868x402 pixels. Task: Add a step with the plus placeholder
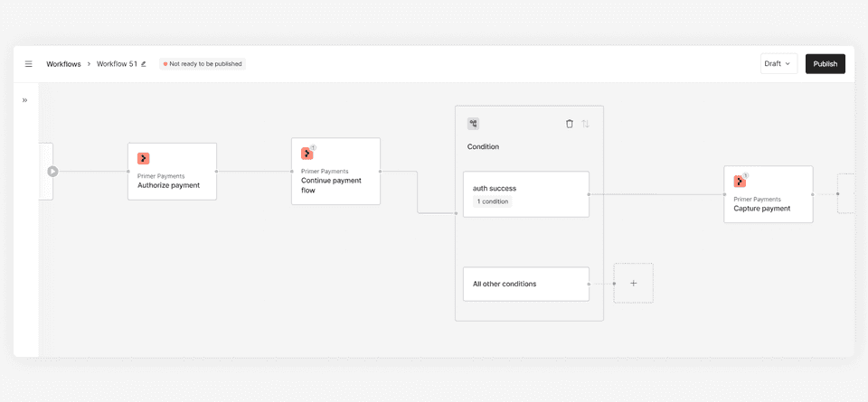pyautogui.click(x=633, y=283)
